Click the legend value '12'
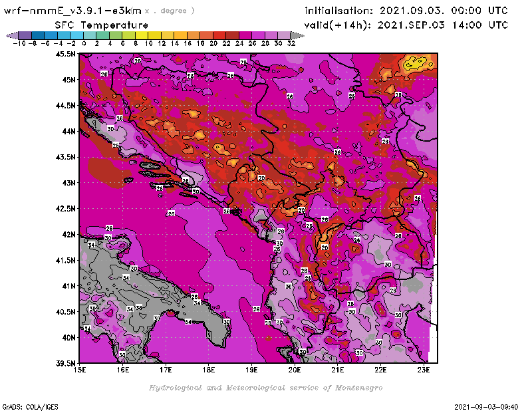Viewport: 532px width, 411px height. point(162,43)
